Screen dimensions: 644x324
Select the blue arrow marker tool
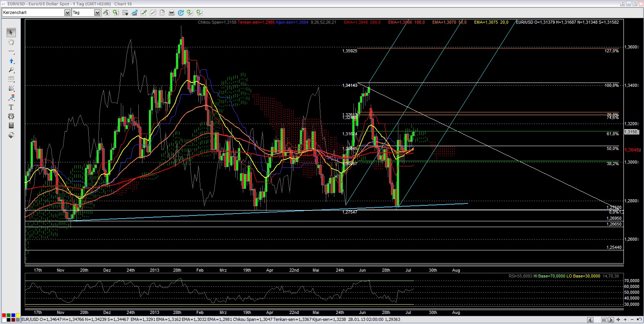pyautogui.click(x=11, y=61)
